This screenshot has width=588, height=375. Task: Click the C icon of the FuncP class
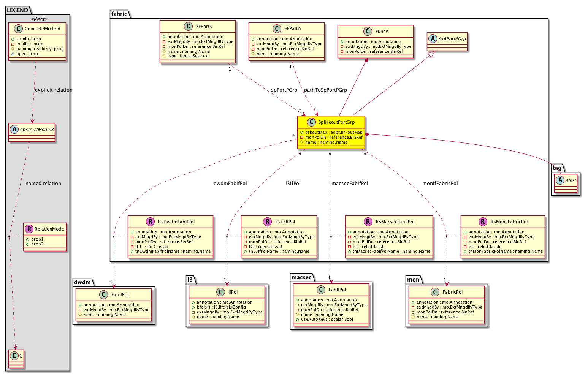(368, 32)
